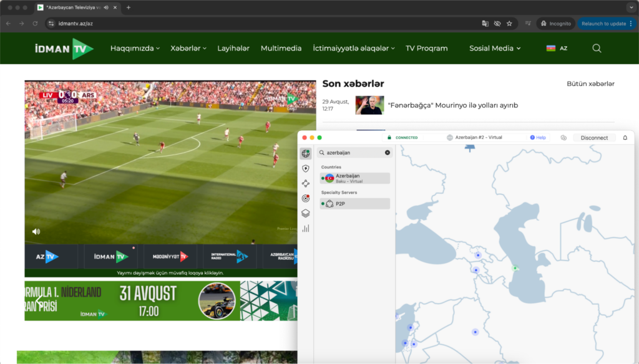This screenshot has height=364, width=639.
Task: Click the Mourinho news thumbnail
Action: 369,105
